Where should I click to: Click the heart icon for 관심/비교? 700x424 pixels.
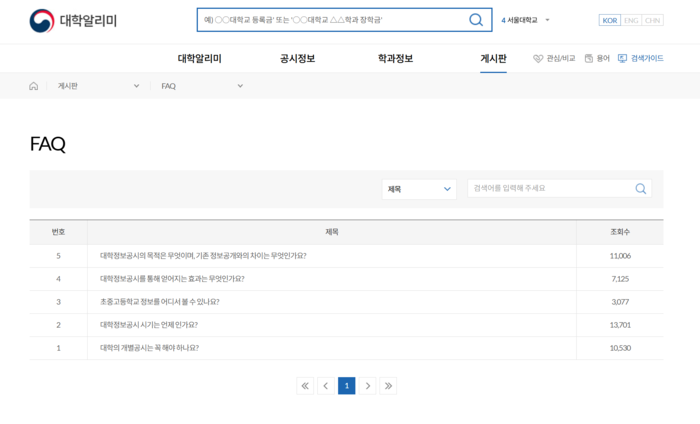538,58
